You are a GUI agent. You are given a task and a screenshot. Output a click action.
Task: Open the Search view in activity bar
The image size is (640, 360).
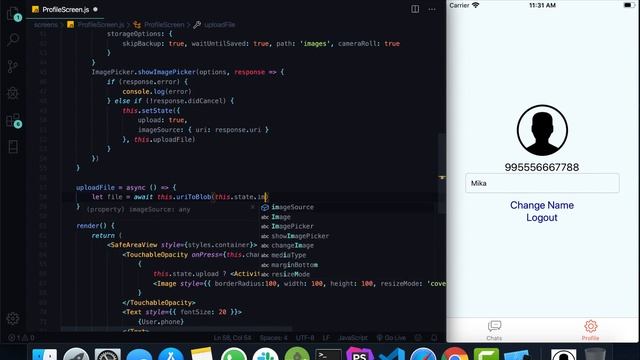coord(13,40)
